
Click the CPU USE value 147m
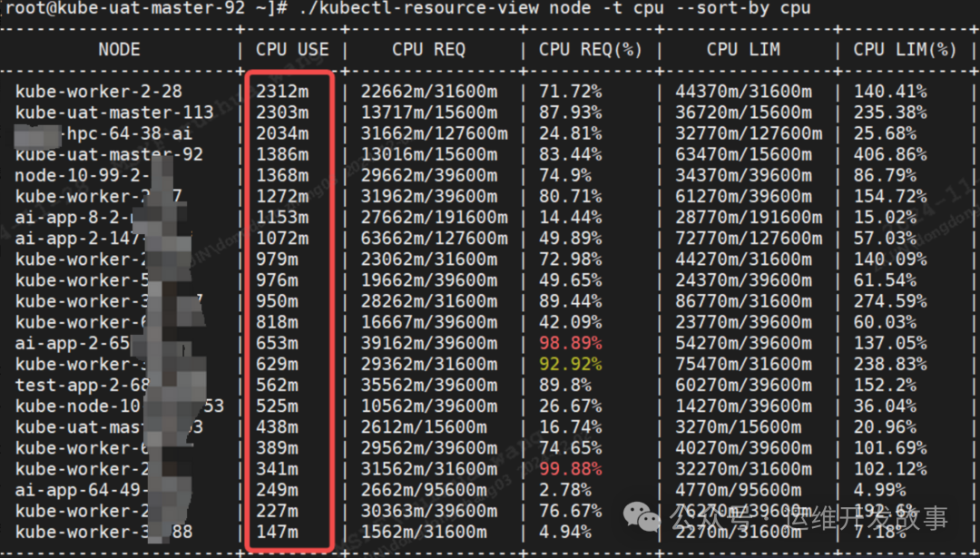pos(277,532)
